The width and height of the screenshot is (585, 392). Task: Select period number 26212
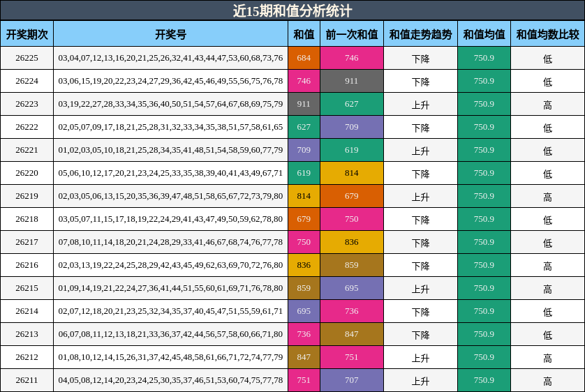27,357
